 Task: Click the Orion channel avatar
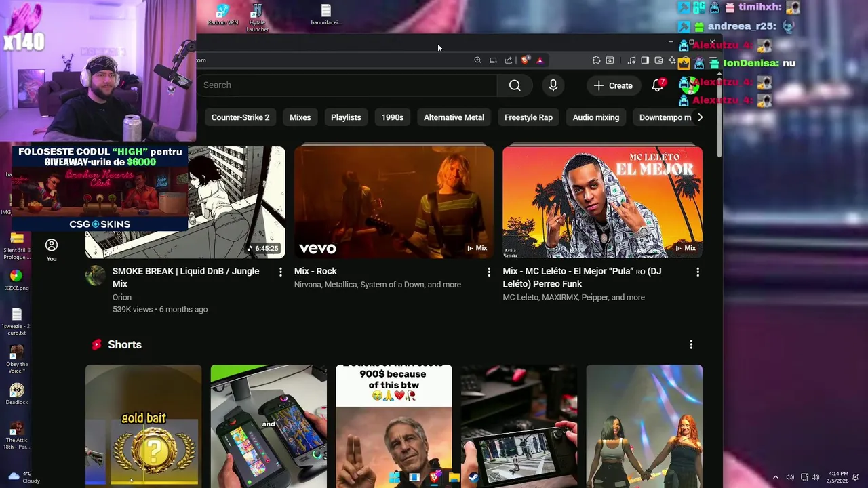coord(96,276)
